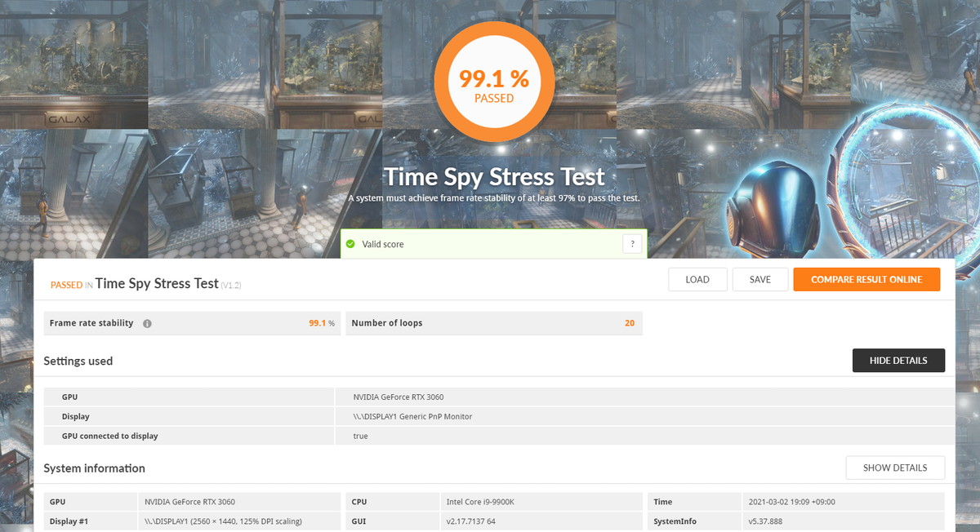
Task: Select NVIDIA GeForce RTX 3060 under Settings used
Action: click(399, 397)
